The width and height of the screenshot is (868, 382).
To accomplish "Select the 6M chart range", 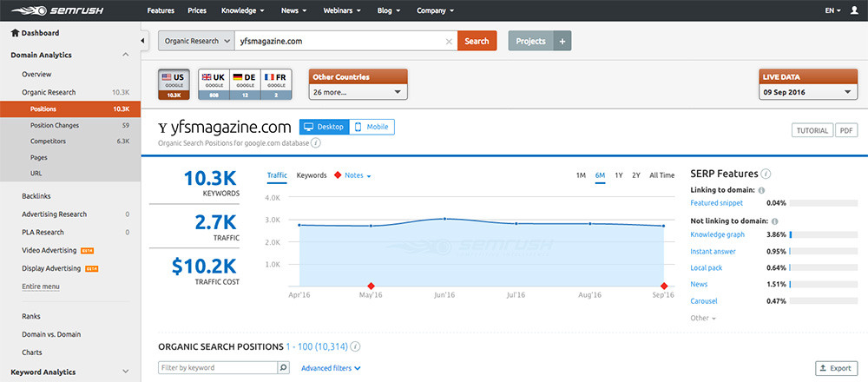I will tap(600, 175).
